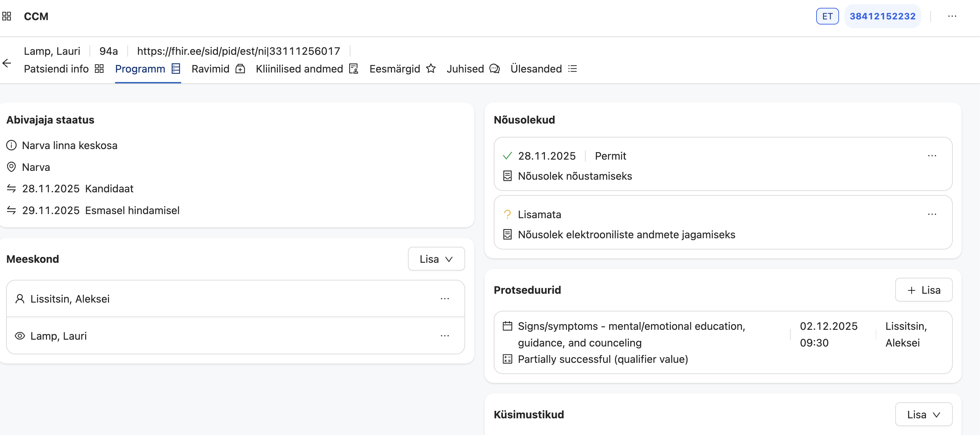Click the location pin icon next to Narva

click(11, 166)
